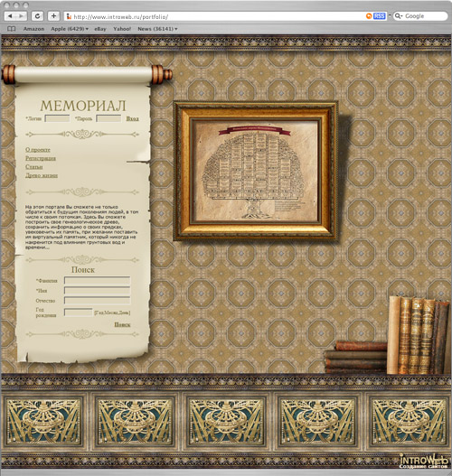Open the bookmarks book icon
The height and width of the screenshot is (476, 452).
click(11, 29)
